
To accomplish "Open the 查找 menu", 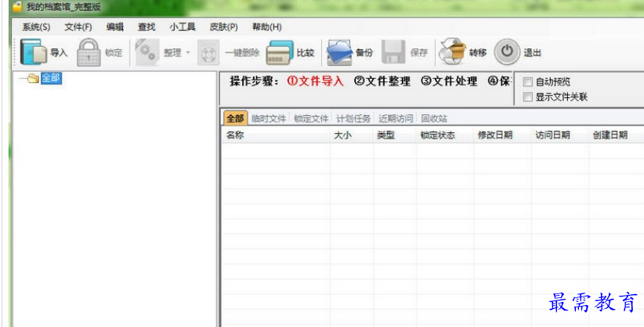I will [x=147, y=27].
